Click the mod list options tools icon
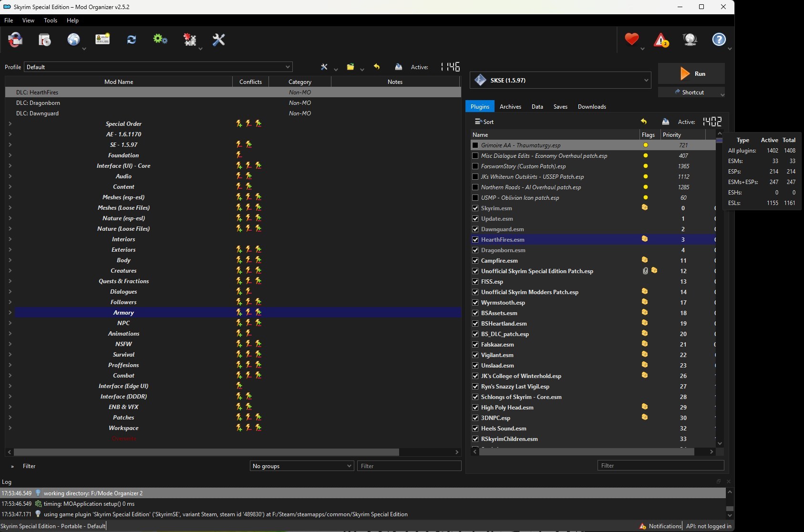 324,67
